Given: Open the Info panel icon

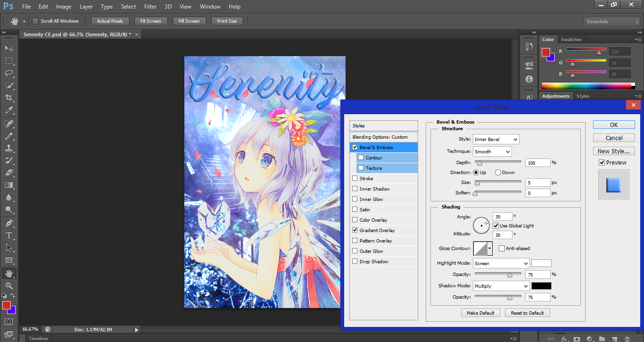Looking at the screenshot, I should point(529,79).
